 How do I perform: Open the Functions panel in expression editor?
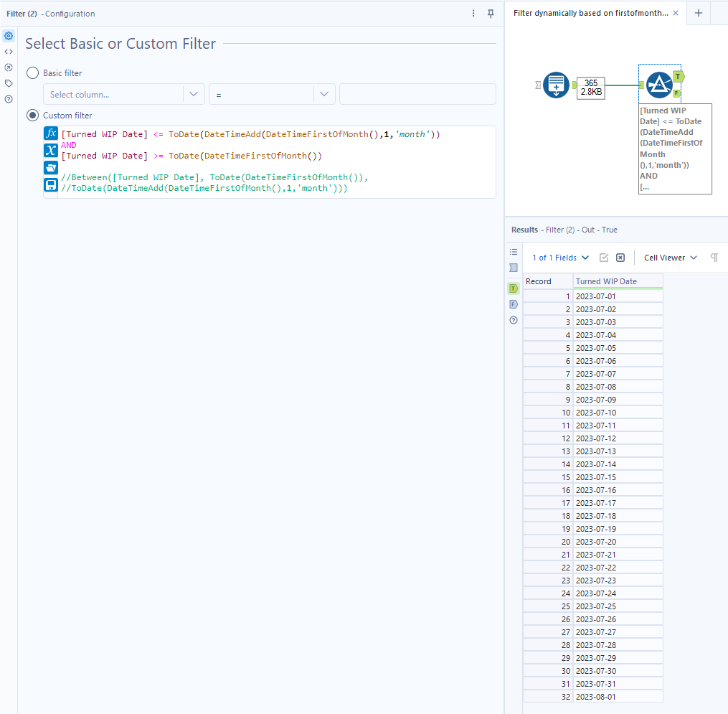pyautogui.click(x=50, y=133)
